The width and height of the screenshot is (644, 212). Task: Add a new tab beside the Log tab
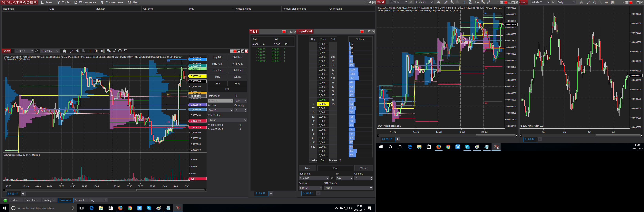(105, 200)
